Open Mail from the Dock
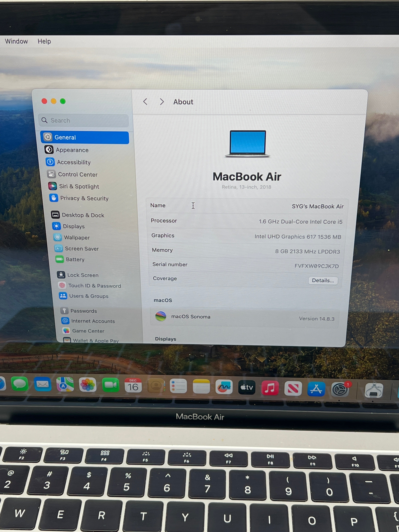Viewport: 399px width, 532px height. tap(43, 384)
